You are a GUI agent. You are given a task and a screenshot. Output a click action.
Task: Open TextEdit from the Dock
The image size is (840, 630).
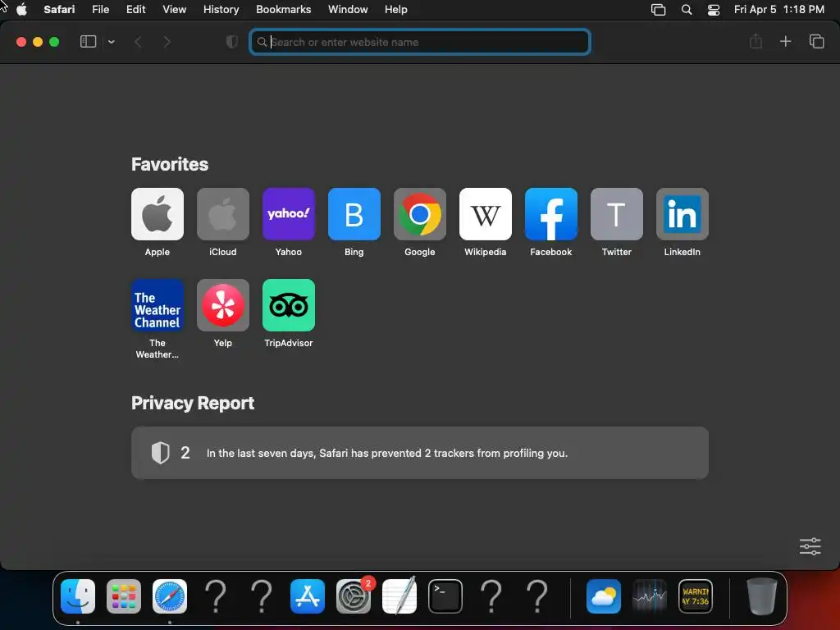[x=399, y=596]
